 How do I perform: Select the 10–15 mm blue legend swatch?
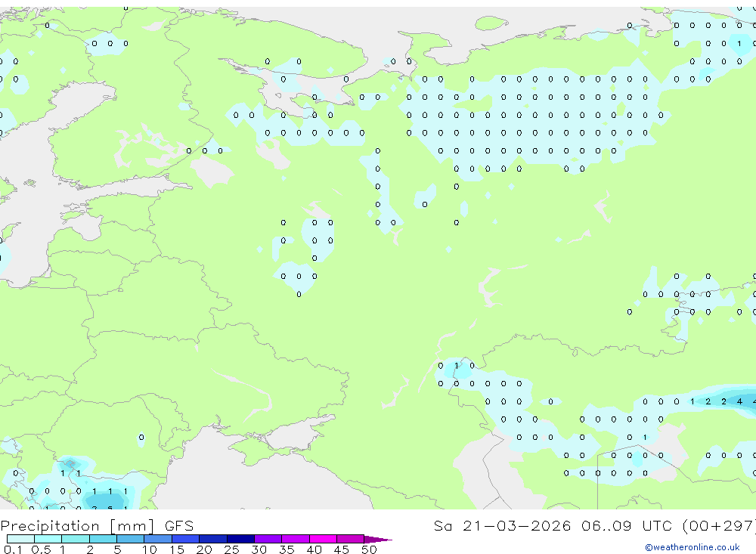click(158, 539)
